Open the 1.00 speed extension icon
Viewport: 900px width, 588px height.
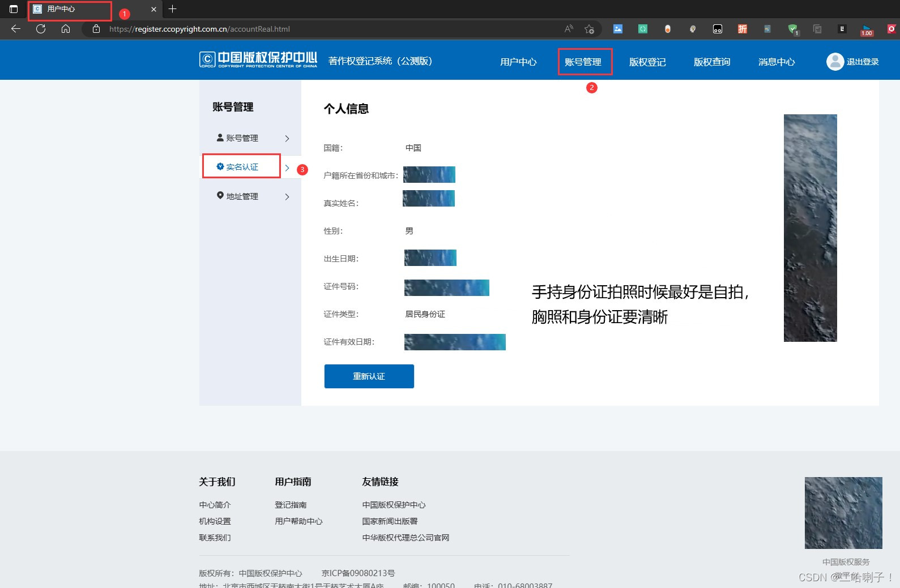867,31
